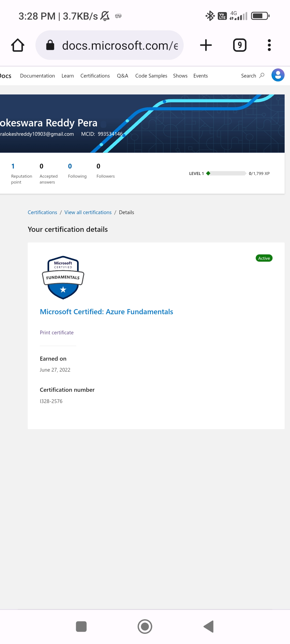Tap Android back triangle button
Screen dimensions: 290x644
209,627
